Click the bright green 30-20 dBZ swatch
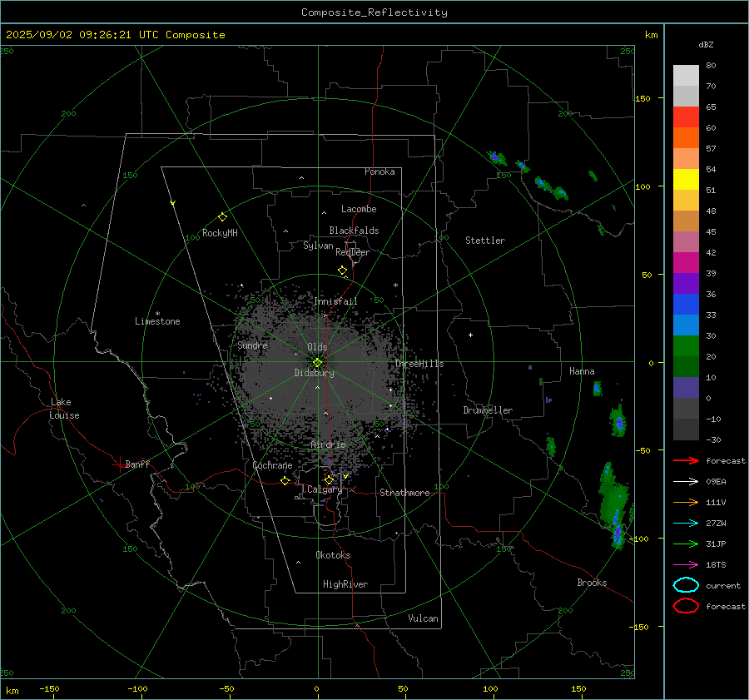The width and height of the screenshot is (749, 700). point(686,346)
